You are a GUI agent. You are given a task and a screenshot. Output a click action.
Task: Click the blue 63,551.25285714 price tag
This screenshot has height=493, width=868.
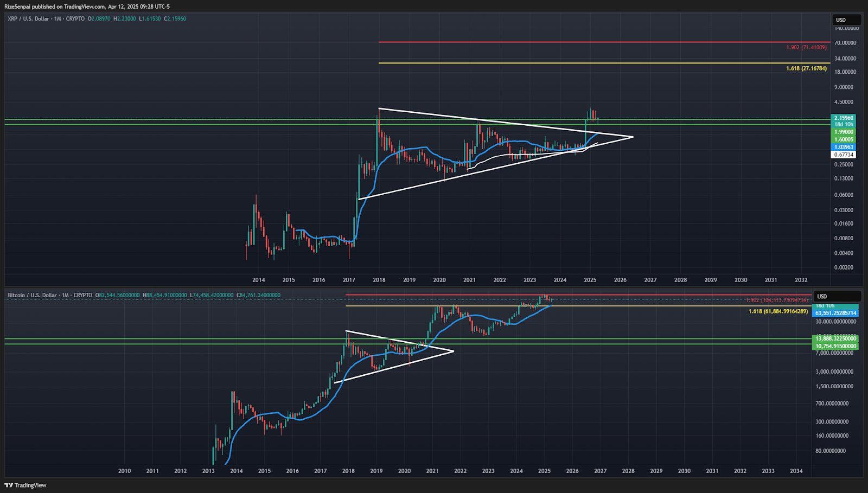coord(835,313)
